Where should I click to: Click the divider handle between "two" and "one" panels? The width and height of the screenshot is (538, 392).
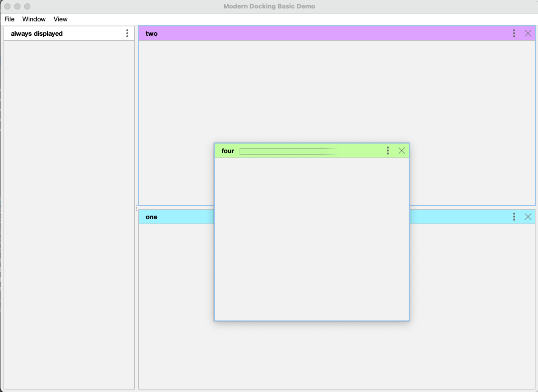137,208
